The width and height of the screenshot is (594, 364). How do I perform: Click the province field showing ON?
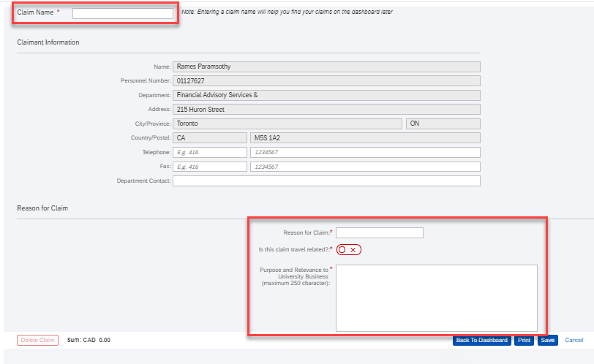click(443, 124)
